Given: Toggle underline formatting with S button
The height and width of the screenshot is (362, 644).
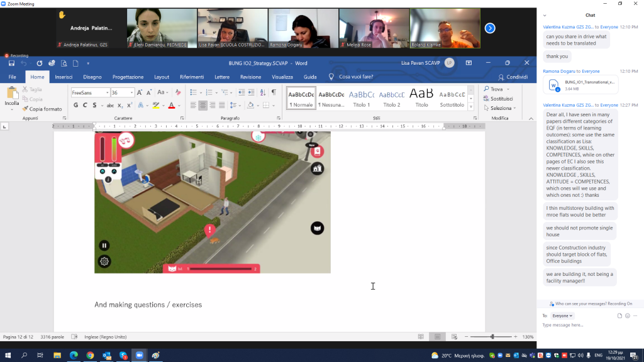Looking at the screenshot, I should 93,105.
